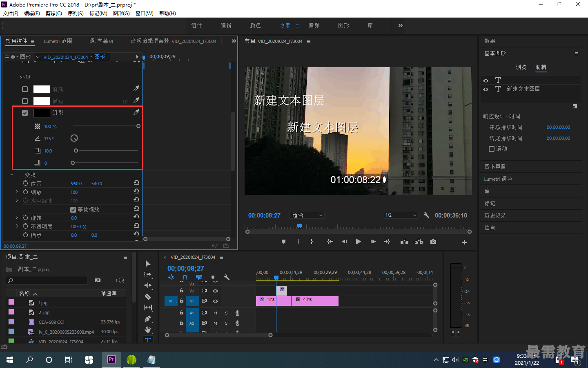Open the 文件(F) menu
Image resolution: width=588 pixels, height=368 pixels.
[x=11, y=13]
